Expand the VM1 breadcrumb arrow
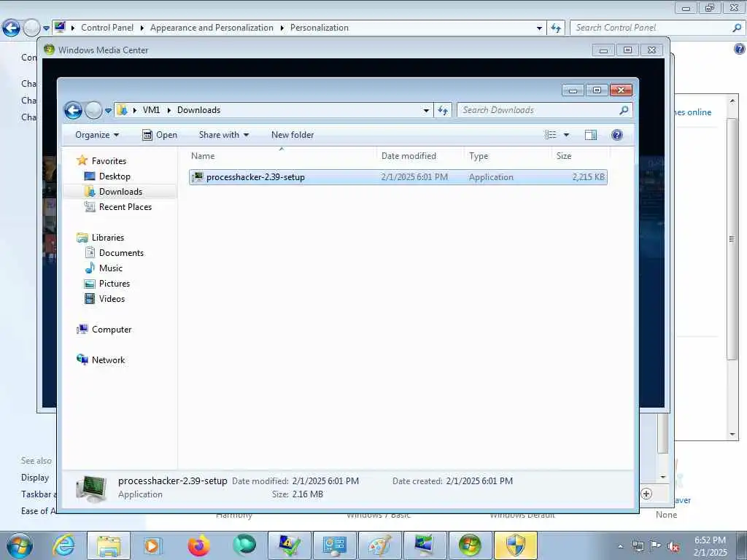 (169, 111)
